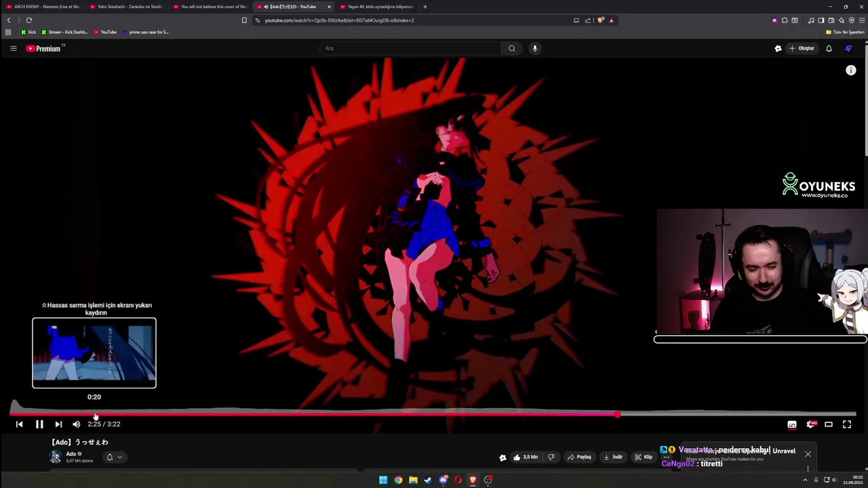The height and width of the screenshot is (488, 868).
Task: Open the Ado channel name link
Action: point(71,454)
